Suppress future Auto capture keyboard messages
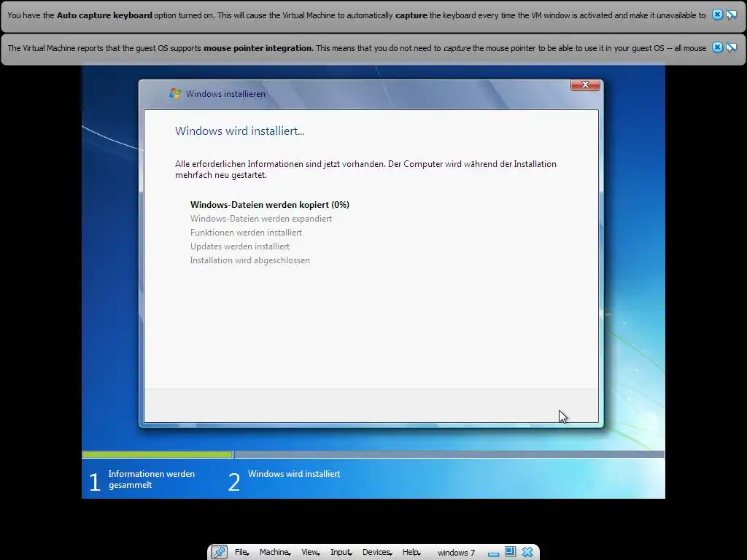747x560 pixels. [x=731, y=15]
